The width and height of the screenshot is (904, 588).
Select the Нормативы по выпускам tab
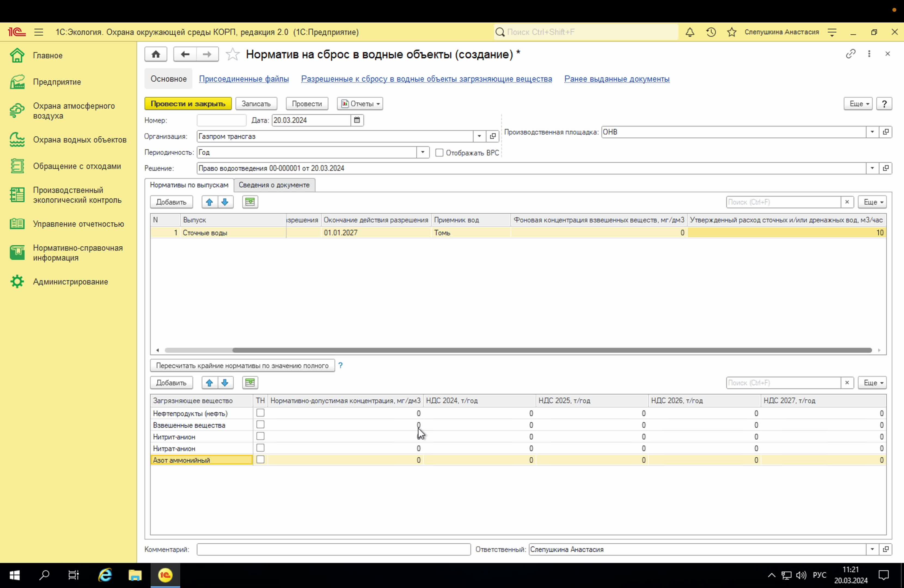pos(189,185)
